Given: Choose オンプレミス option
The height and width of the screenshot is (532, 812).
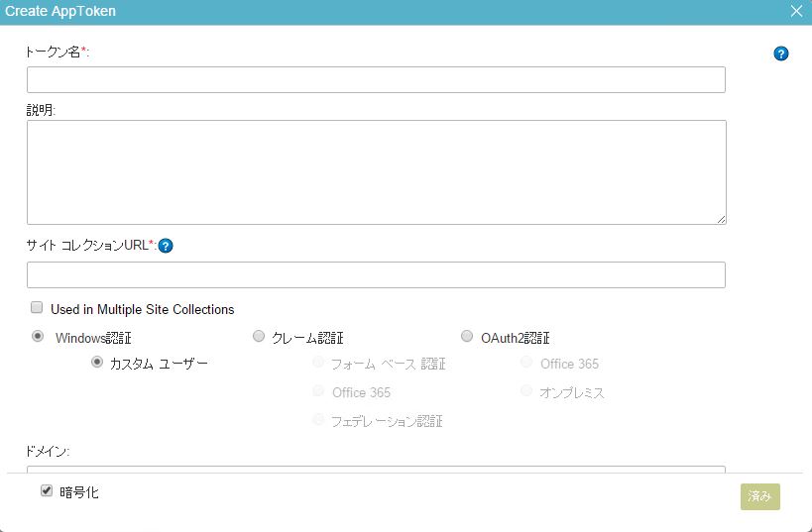Looking at the screenshot, I should point(526,390).
